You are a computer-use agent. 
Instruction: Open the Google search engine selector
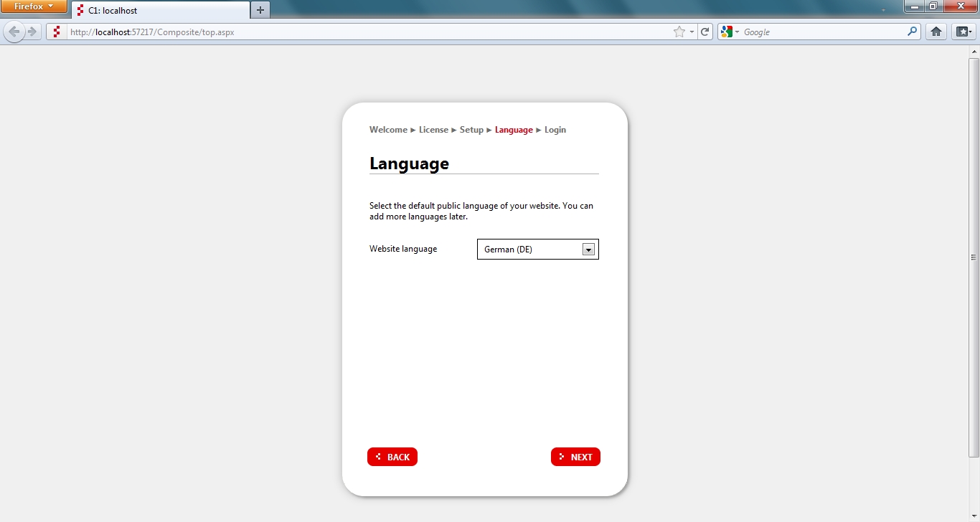[x=730, y=32]
